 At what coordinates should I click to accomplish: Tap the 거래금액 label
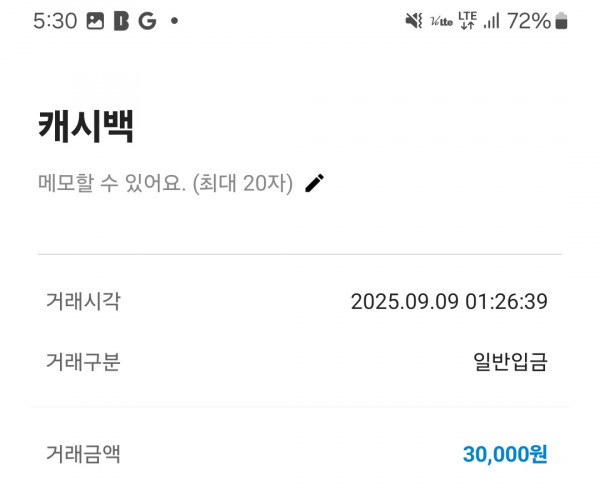point(83,454)
